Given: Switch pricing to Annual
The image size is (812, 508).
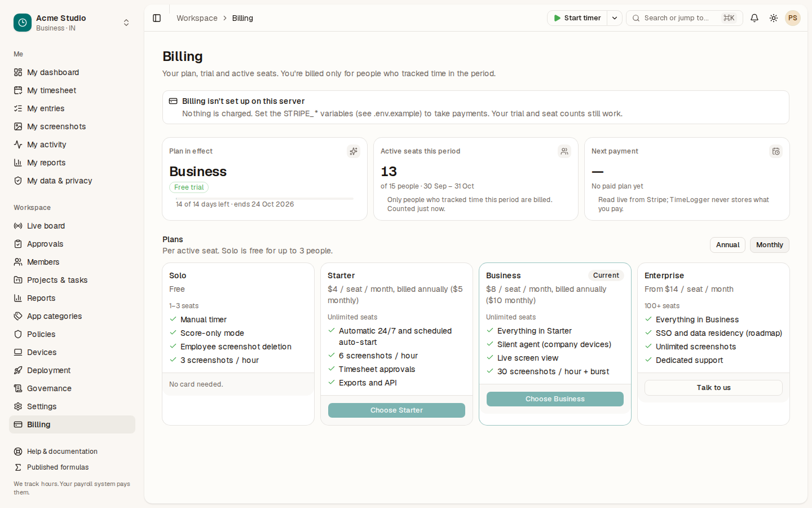Looking at the screenshot, I should click(727, 245).
